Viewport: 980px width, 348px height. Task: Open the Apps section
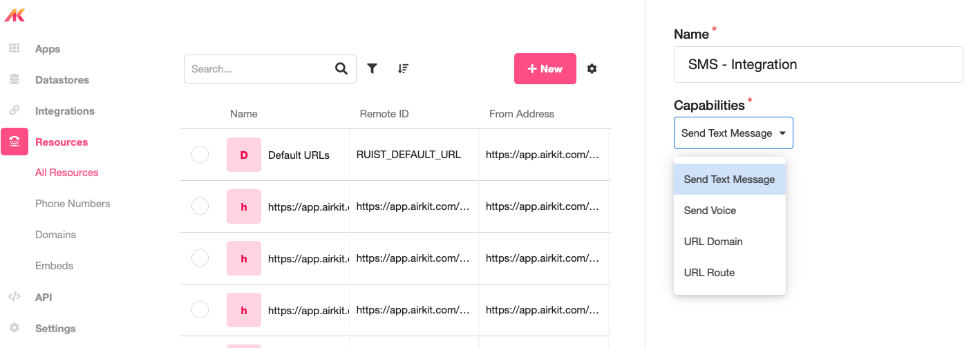pos(48,48)
